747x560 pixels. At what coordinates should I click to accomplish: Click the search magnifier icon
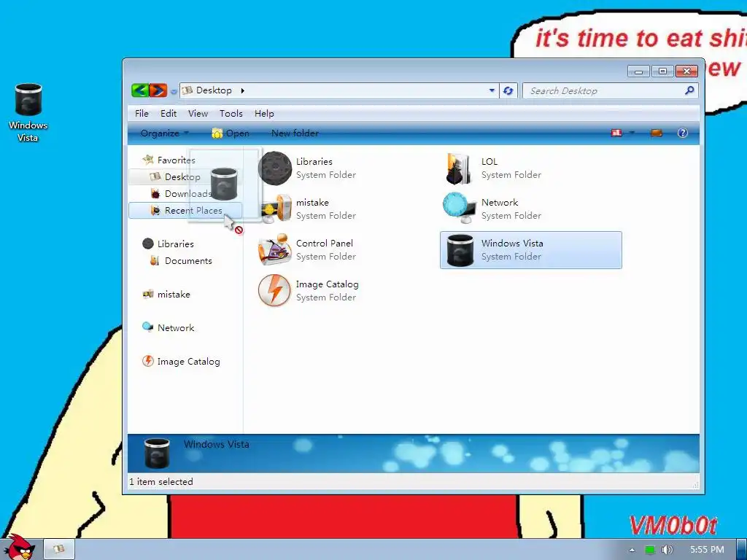click(x=689, y=90)
